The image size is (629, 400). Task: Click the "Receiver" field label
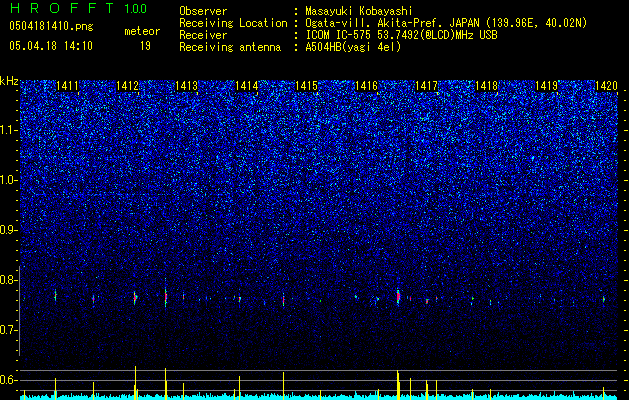pyautogui.click(x=203, y=35)
